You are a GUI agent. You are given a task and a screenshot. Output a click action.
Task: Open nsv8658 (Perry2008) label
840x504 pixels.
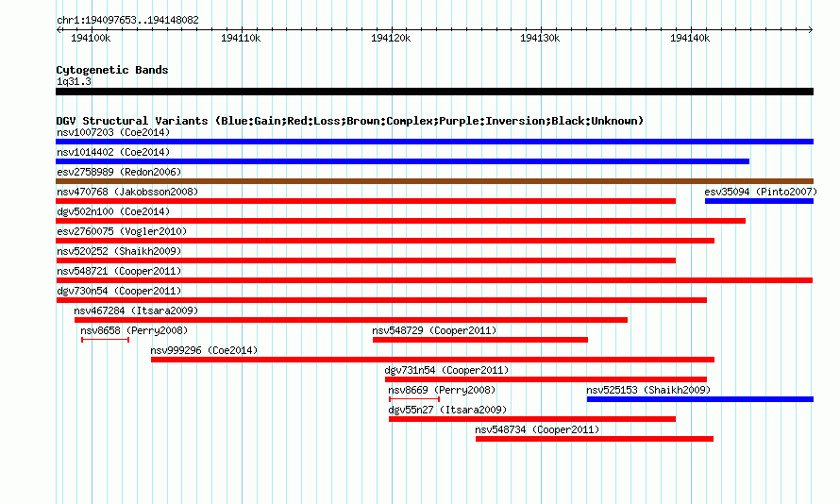pyautogui.click(x=134, y=330)
